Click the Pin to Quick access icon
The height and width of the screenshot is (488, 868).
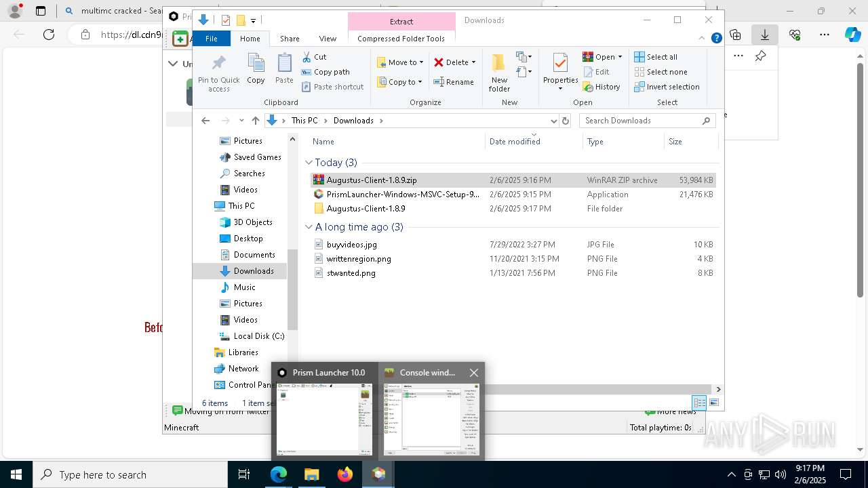(x=218, y=64)
